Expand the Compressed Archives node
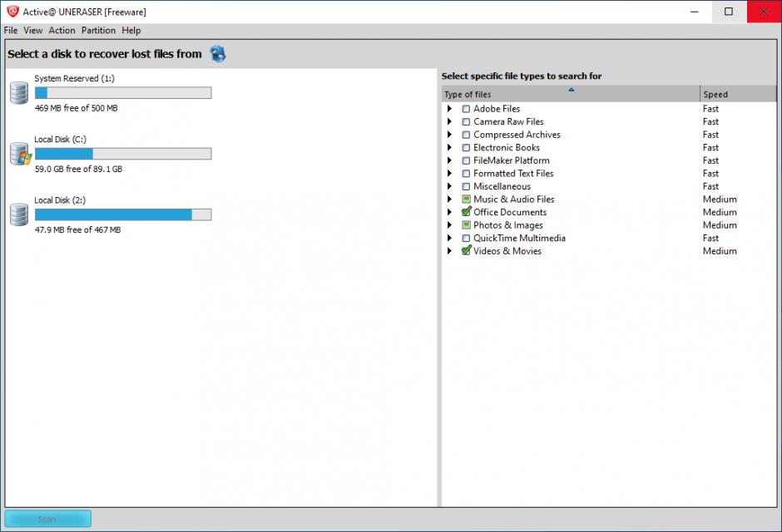This screenshot has width=782, height=532. pos(449,135)
